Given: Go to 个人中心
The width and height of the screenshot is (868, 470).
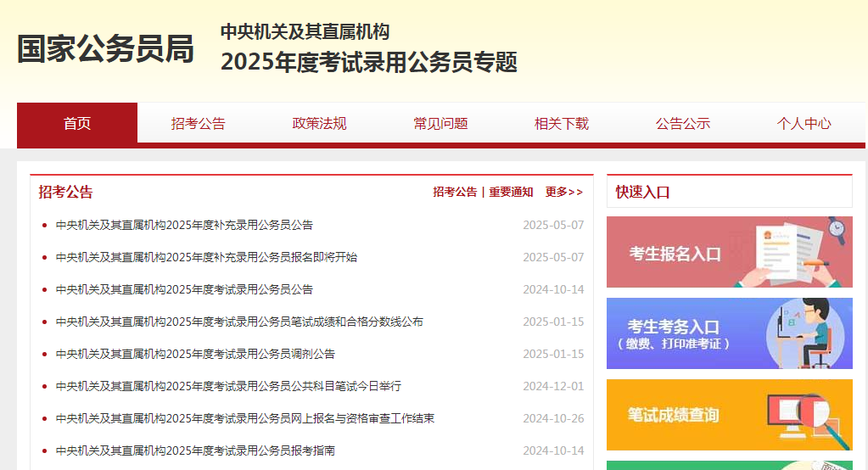Looking at the screenshot, I should pyautogui.click(x=804, y=124).
